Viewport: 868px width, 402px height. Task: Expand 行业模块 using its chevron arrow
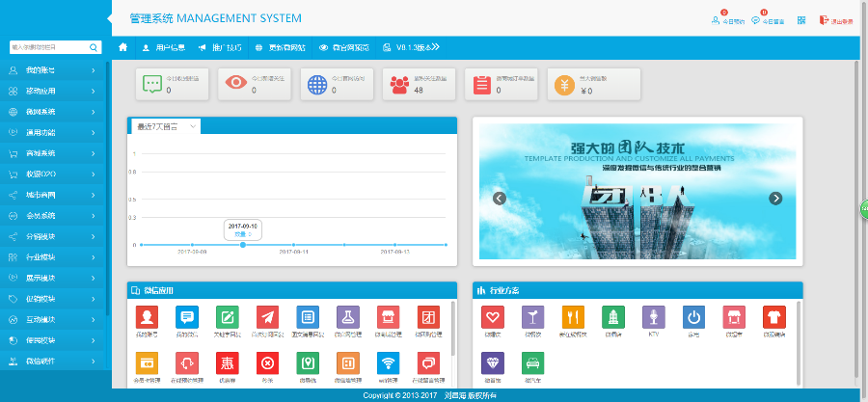click(94, 257)
